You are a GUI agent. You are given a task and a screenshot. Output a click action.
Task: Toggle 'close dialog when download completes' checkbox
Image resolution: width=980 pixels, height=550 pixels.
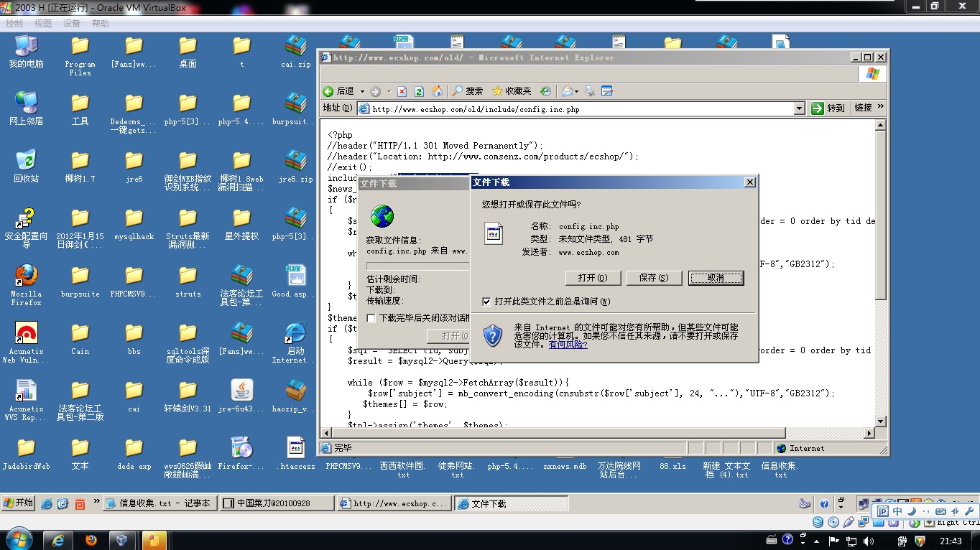pos(371,318)
